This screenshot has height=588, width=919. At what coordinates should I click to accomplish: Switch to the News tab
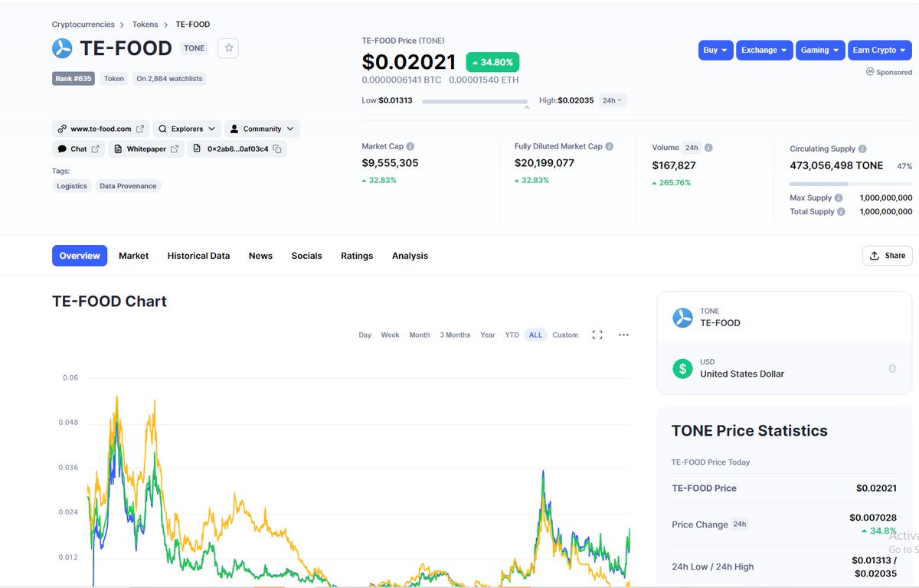(x=260, y=256)
